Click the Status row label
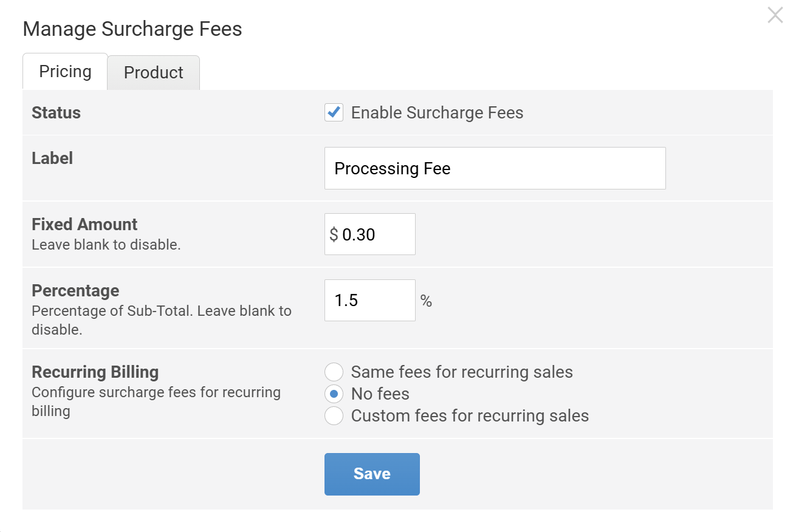 coord(56,113)
